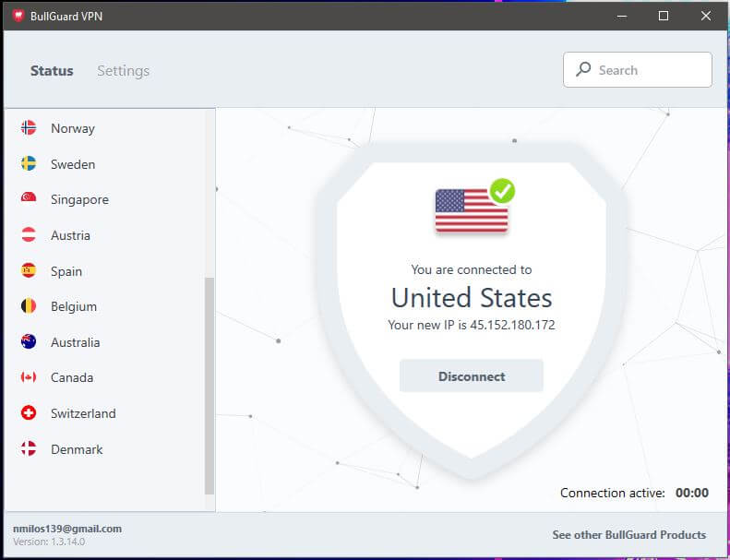Screen dimensions: 730x560
Task: Click the BullGuard logo in title bar
Action: [18, 16]
